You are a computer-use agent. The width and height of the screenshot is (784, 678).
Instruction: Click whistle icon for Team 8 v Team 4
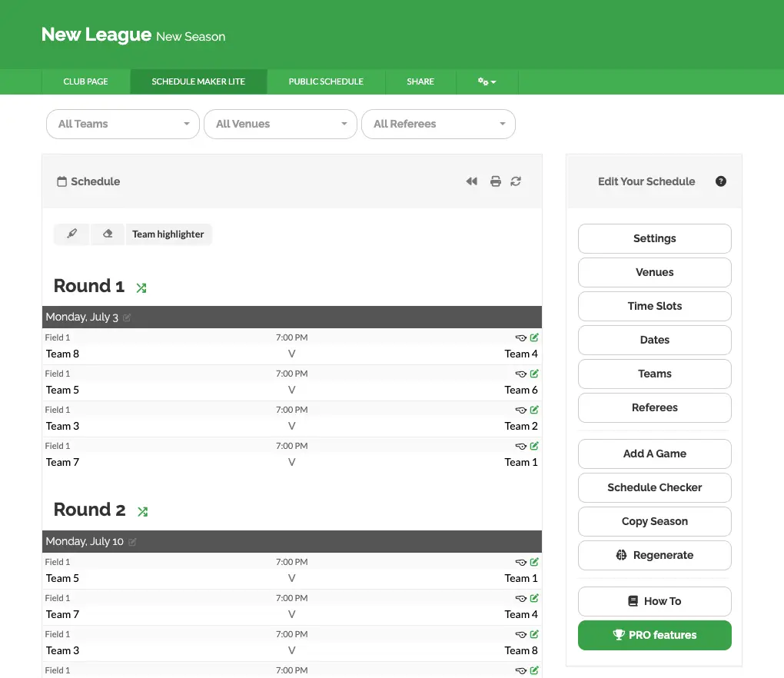click(521, 338)
